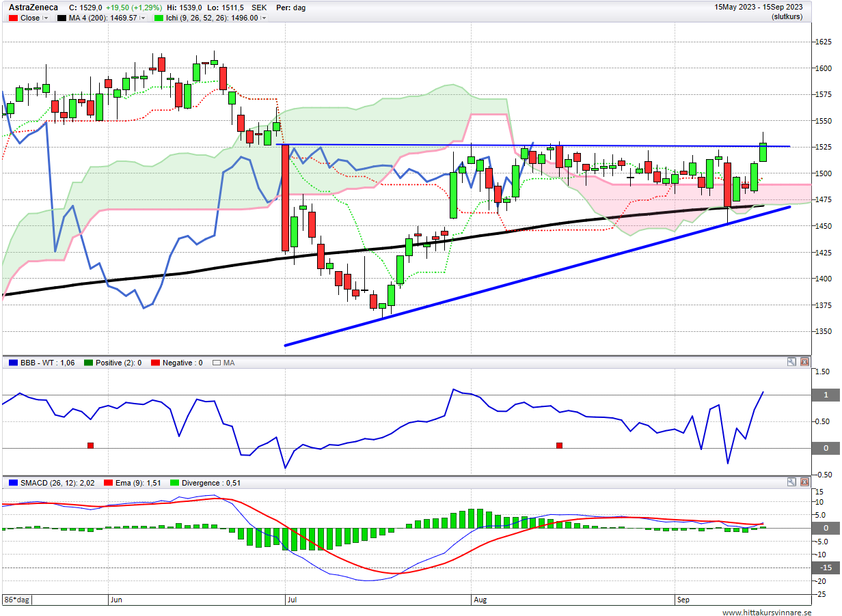Click the 'MA 4 (200): 1469.57' label
Screen dimensions: 842x616
(x=104, y=18)
